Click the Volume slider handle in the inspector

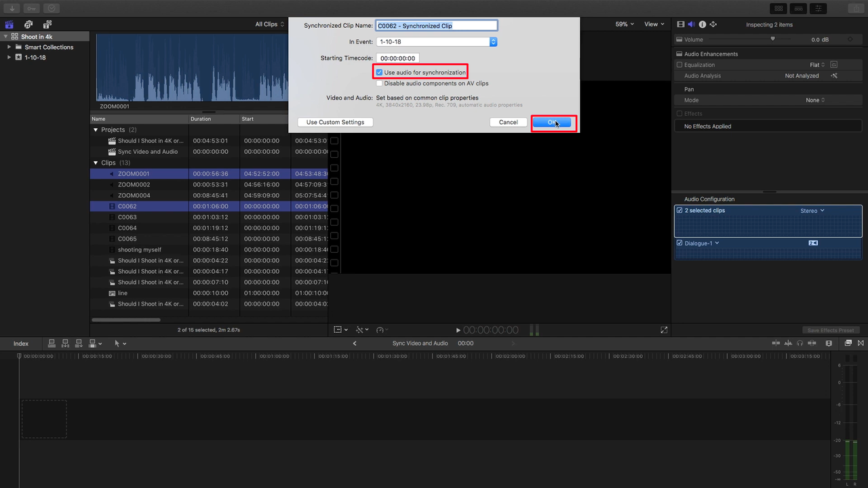[x=774, y=39]
